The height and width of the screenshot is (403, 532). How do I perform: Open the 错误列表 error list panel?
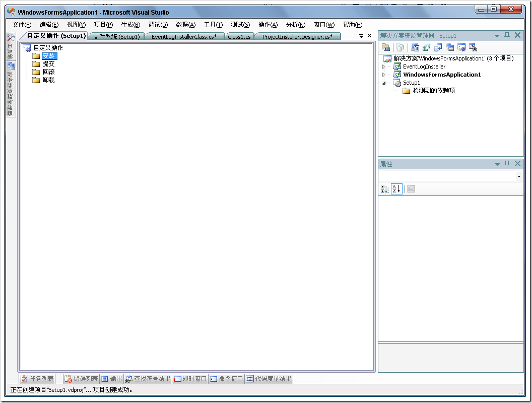(82, 379)
